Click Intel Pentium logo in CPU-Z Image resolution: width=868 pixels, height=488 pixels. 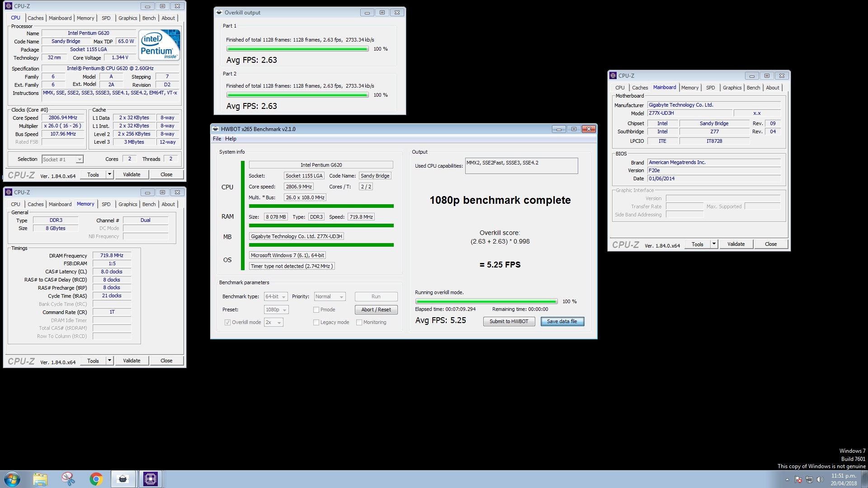pos(159,44)
